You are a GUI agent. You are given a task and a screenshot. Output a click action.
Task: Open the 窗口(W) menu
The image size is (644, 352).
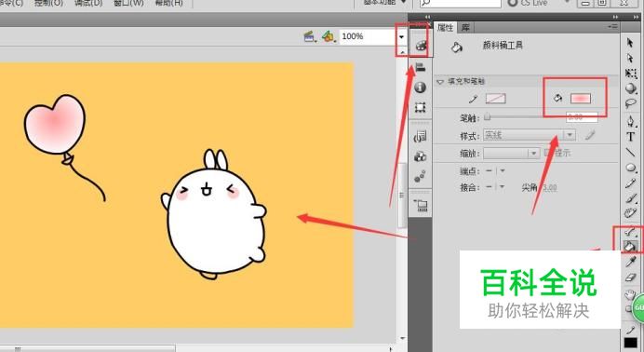pyautogui.click(x=128, y=3)
